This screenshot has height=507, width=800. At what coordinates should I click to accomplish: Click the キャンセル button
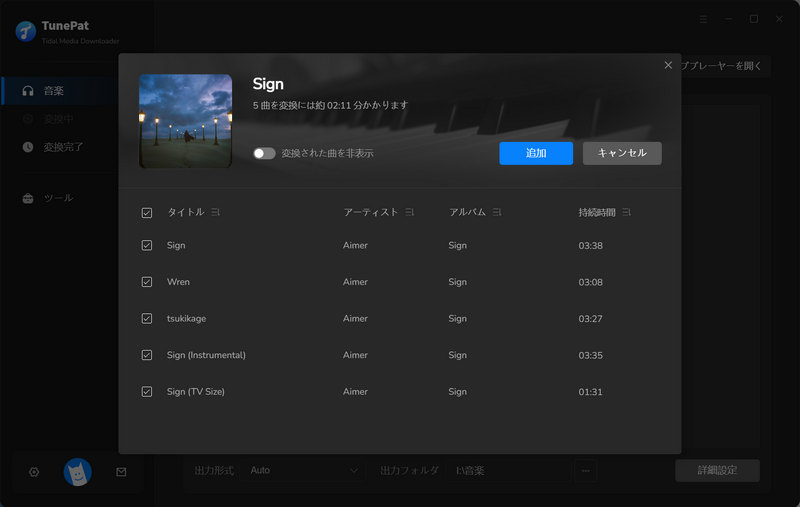click(x=622, y=153)
